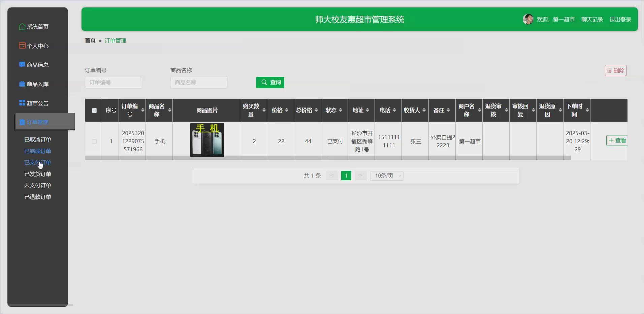This screenshot has width=644, height=314.
Task: Sort the 价格 column by its arrows
Action: 286,110
